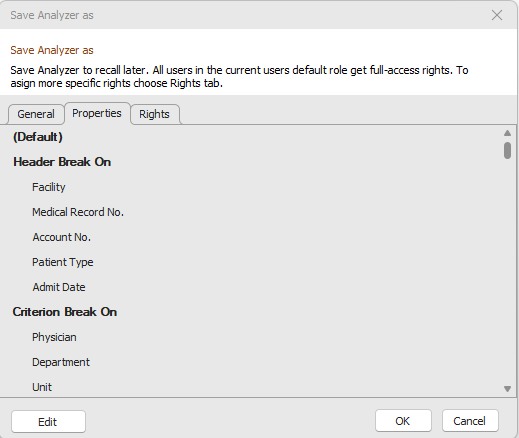Close the Save Analyzer as window

(497, 15)
